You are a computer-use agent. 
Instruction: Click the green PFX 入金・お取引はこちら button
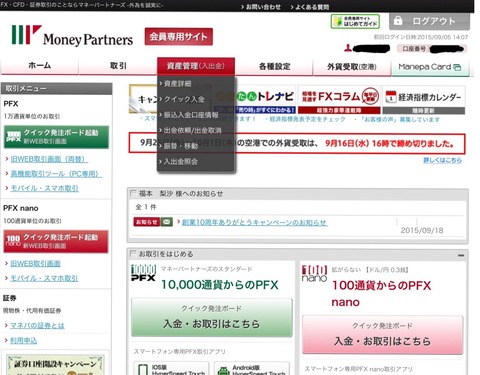(212, 318)
